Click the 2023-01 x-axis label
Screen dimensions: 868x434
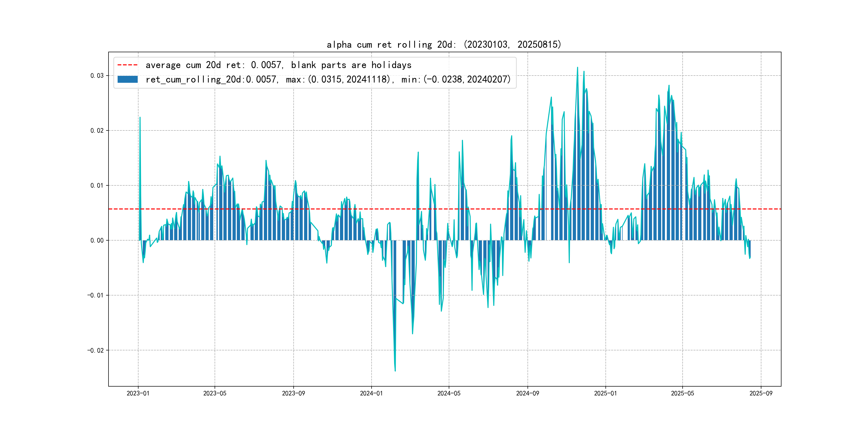coord(138,393)
